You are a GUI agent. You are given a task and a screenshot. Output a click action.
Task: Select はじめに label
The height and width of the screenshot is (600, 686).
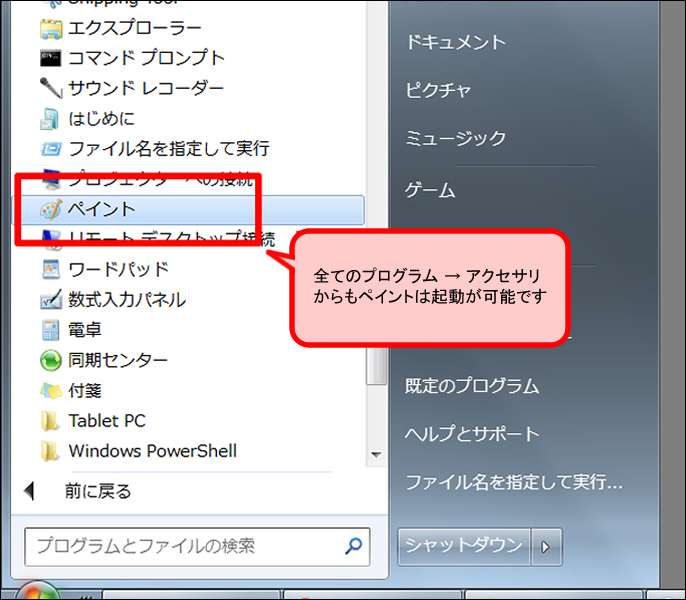point(102,118)
